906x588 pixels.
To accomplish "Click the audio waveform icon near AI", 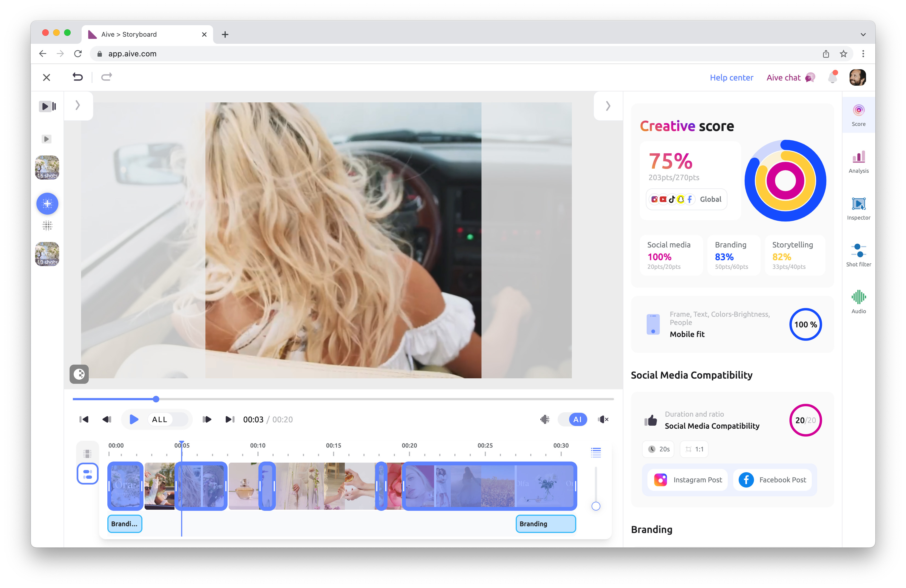I will [545, 419].
